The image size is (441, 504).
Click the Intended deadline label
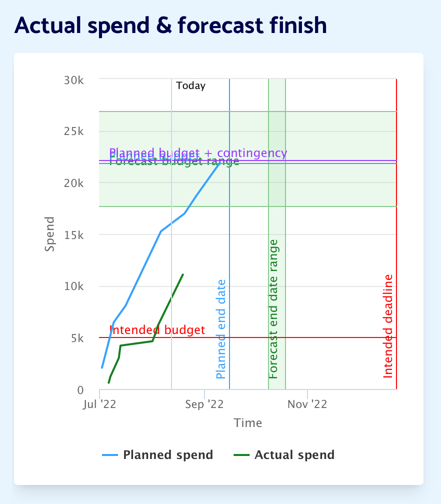pyautogui.click(x=388, y=326)
